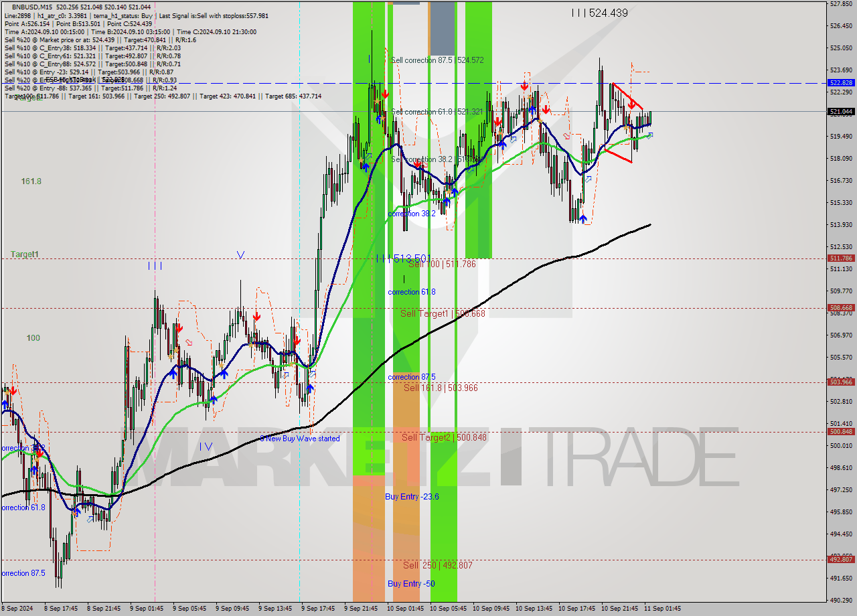Viewport: 857px width, 616px height.
Task: Click the red 500.848 price tag
Action: (x=841, y=431)
